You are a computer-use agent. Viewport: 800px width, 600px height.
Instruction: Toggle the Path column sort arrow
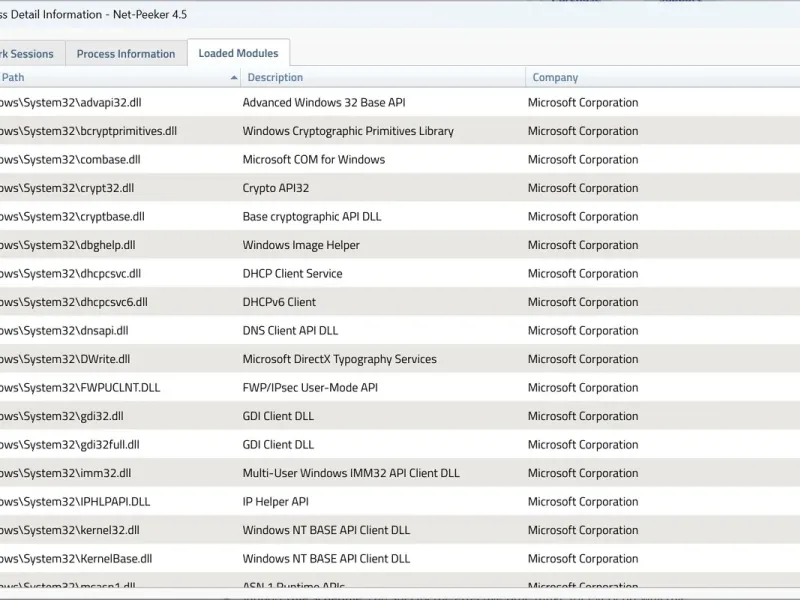pos(234,78)
